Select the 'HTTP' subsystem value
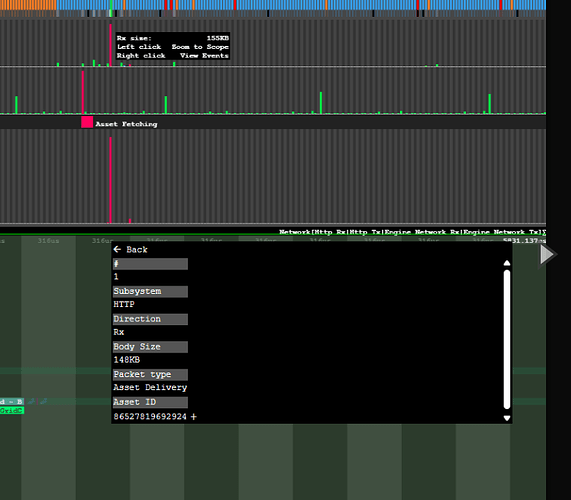This screenshot has width=571, height=500. [124, 304]
